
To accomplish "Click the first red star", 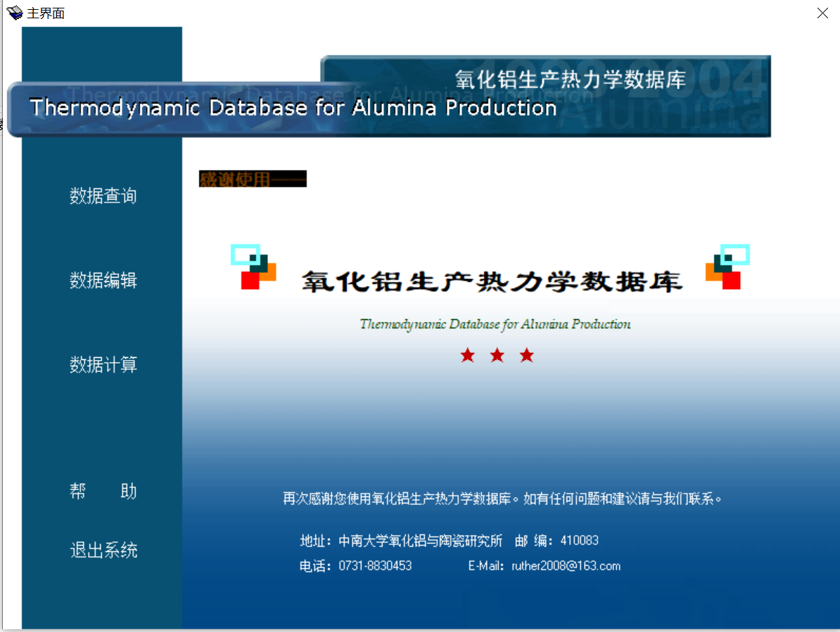I will point(468,356).
